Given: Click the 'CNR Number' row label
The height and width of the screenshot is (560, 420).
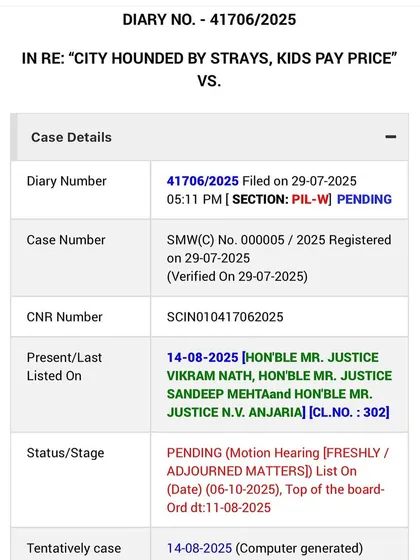Looking at the screenshot, I should point(65,317).
